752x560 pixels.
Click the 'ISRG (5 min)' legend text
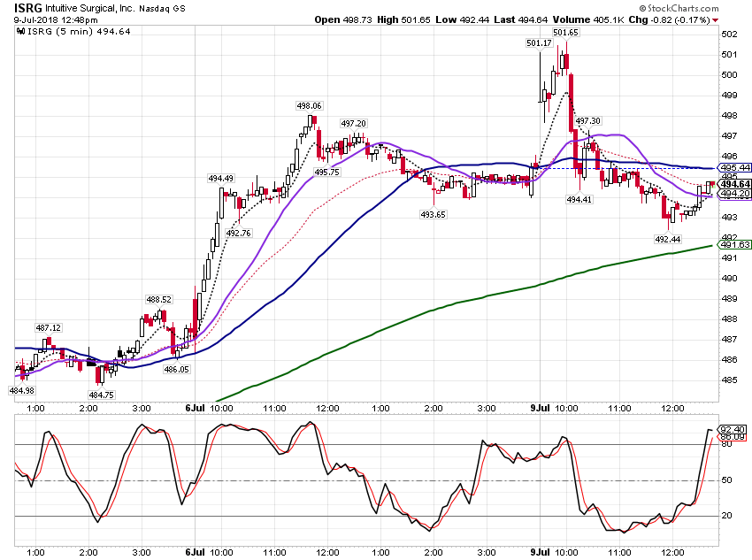[x=60, y=32]
